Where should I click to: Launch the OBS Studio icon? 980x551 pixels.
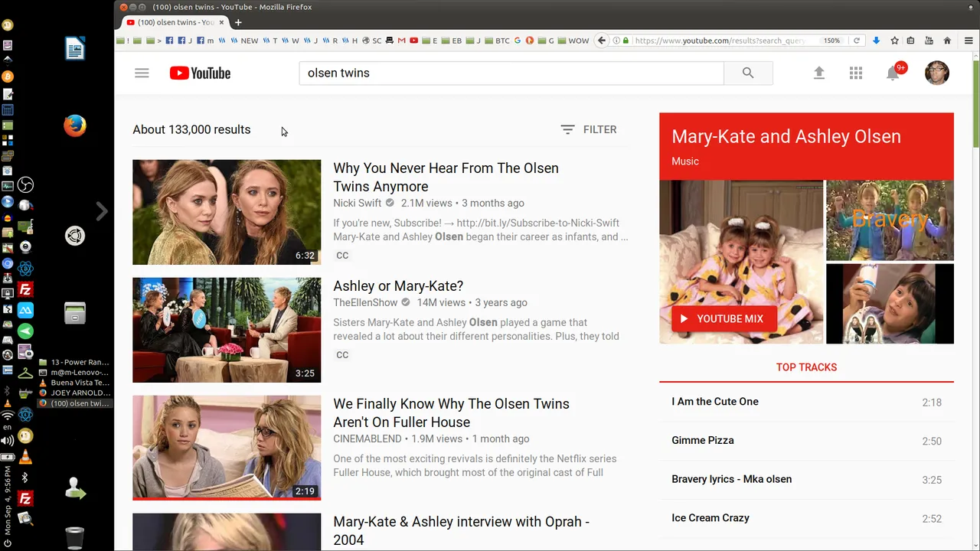(x=25, y=185)
